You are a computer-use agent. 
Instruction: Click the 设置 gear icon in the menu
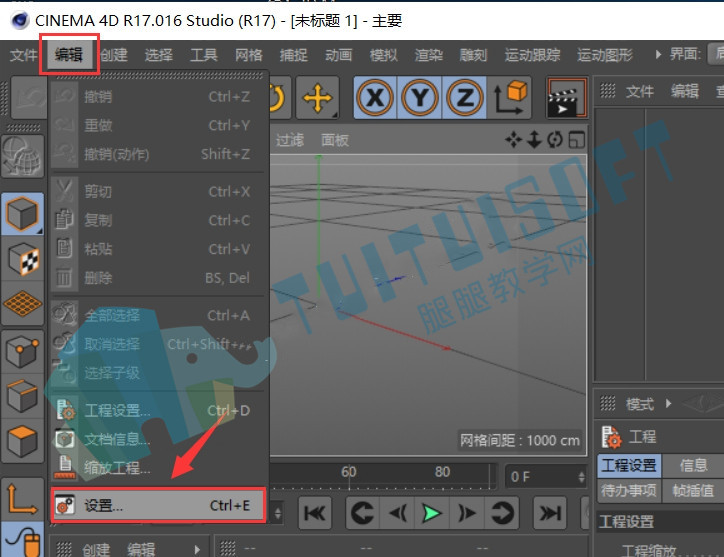pyautogui.click(x=65, y=505)
